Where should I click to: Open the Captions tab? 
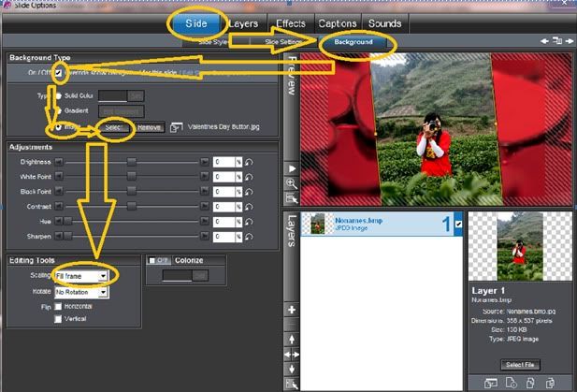click(336, 22)
